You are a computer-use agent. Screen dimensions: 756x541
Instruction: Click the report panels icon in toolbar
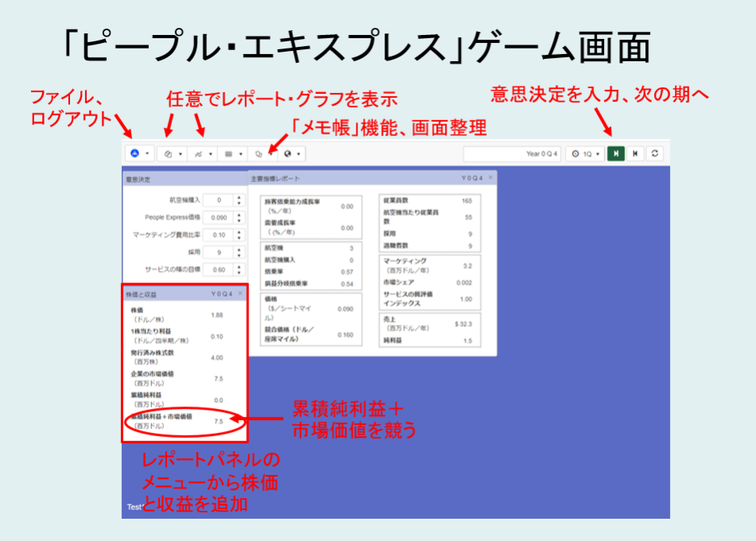168,154
